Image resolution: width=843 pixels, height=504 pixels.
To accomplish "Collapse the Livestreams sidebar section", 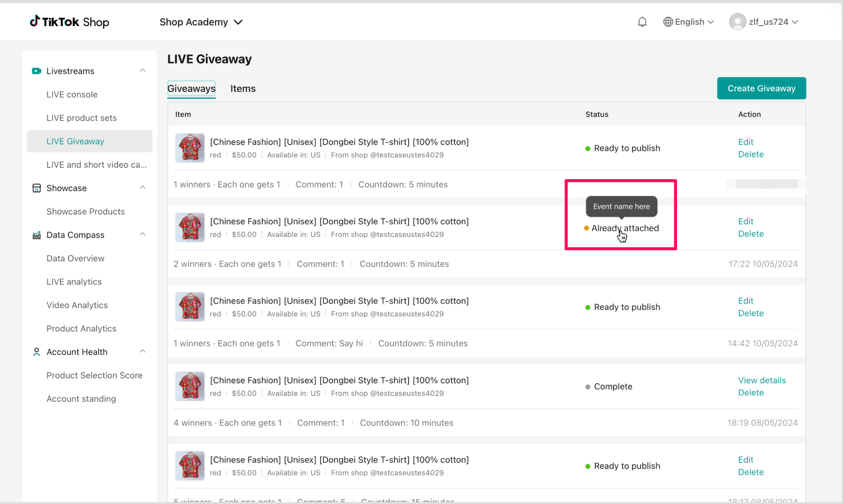I will click(x=143, y=71).
